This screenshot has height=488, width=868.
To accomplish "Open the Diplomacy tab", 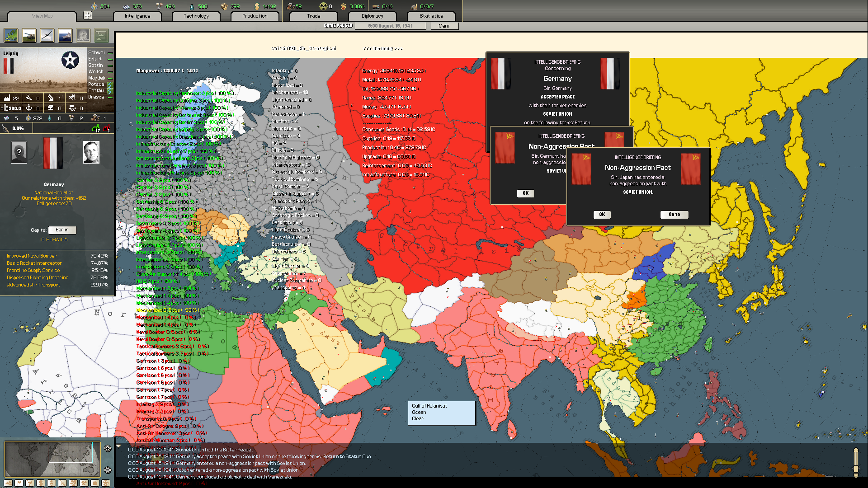I will pyautogui.click(x=372, y=16).
